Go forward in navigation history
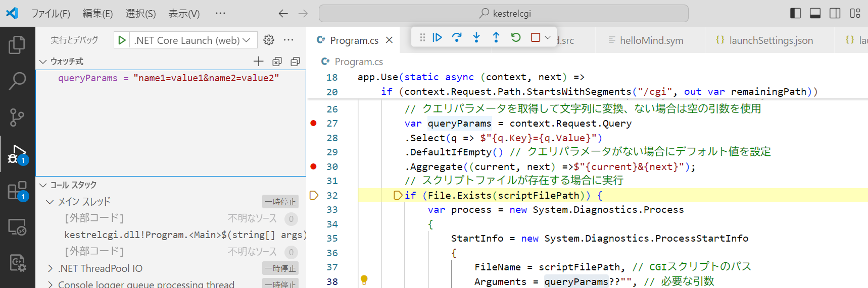Image resolution: width=868 pixels, height=288 pixels. (303, 14)
